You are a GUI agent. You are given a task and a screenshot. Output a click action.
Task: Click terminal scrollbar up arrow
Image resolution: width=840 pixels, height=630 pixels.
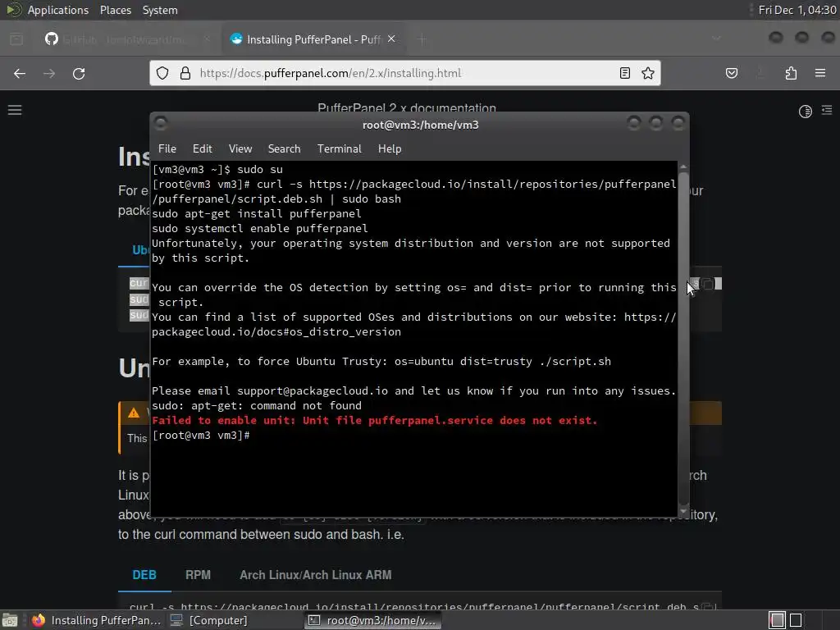(x=683, y=167)
